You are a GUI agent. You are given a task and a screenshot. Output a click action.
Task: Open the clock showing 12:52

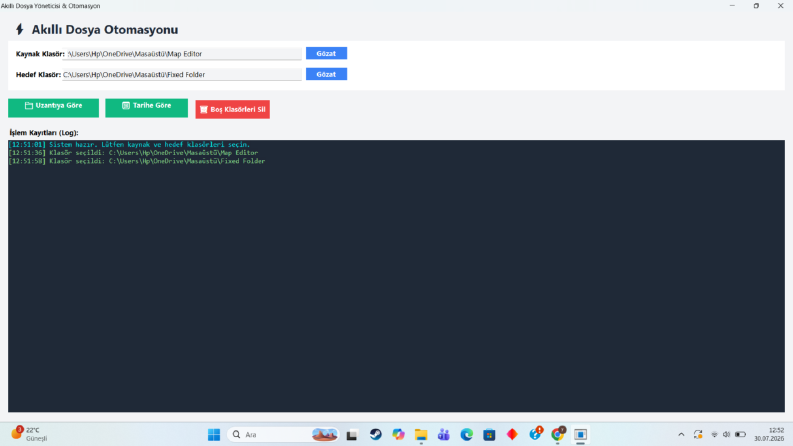point(769,434)
